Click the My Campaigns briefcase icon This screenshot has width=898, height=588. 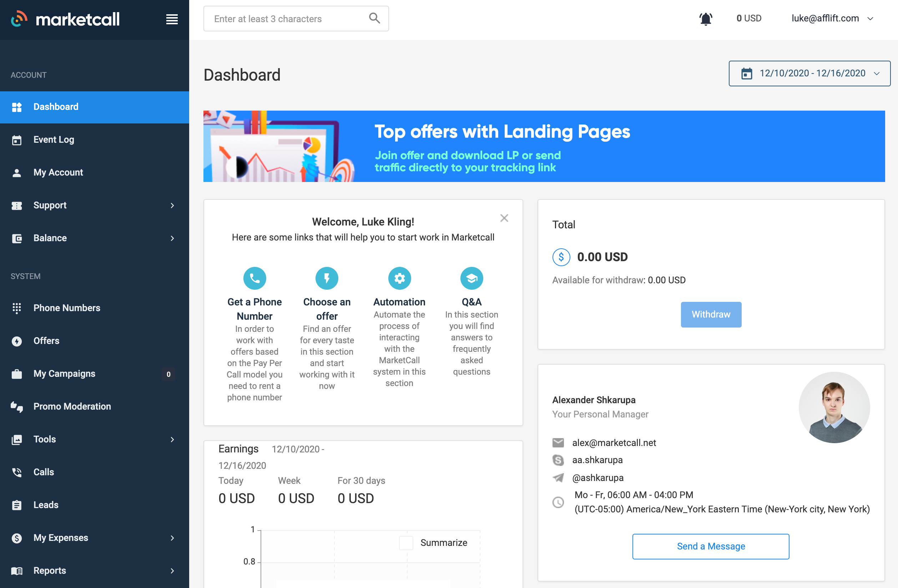pos(17,374)
